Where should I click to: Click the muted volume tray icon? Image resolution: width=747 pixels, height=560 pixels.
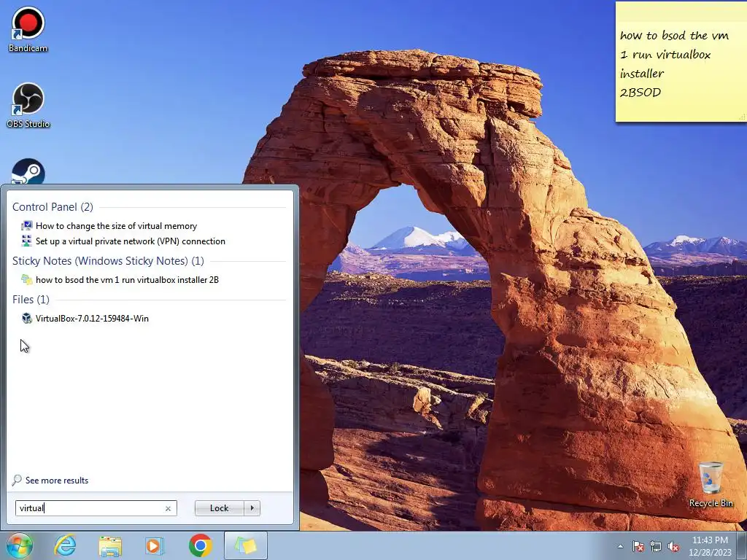[673, 546]
